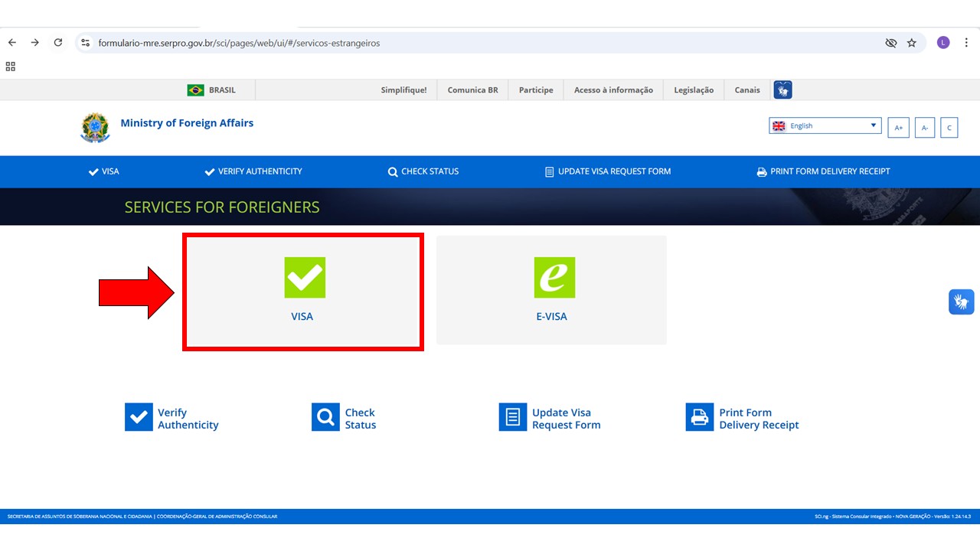Open the Chrome apps grid icon
The image size is (980, 551).
tap(11, 67)
